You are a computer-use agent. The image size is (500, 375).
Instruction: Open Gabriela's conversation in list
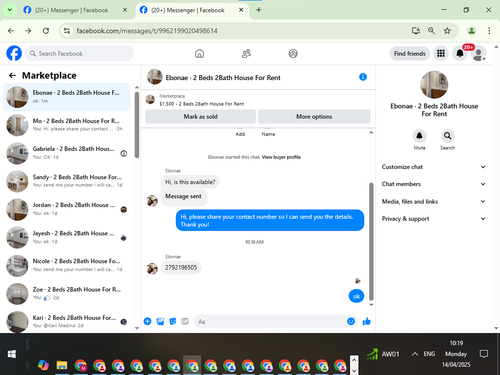pyautogui.click(x=67, y=153)
